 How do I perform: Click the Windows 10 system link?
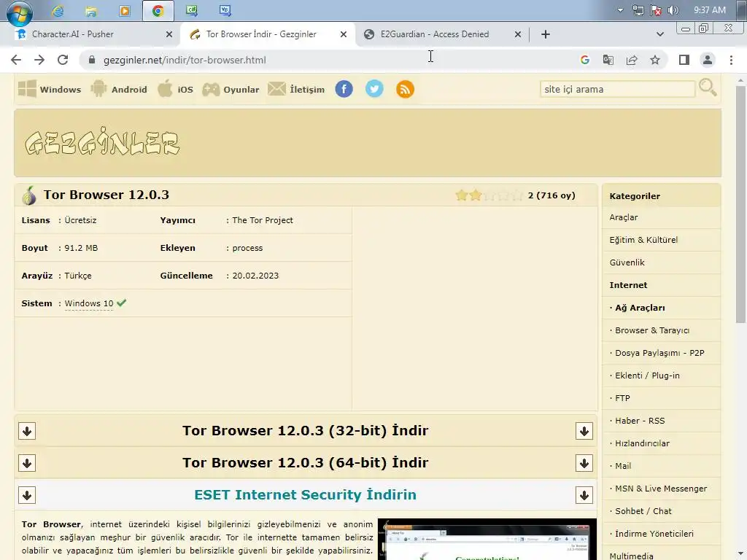[x=89, y=303]
